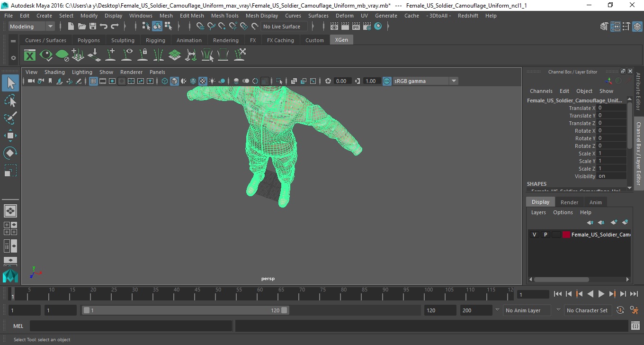Toggle auto keyframe icon
The height and width of the screenshot is (345, 644).
point(620,310)
